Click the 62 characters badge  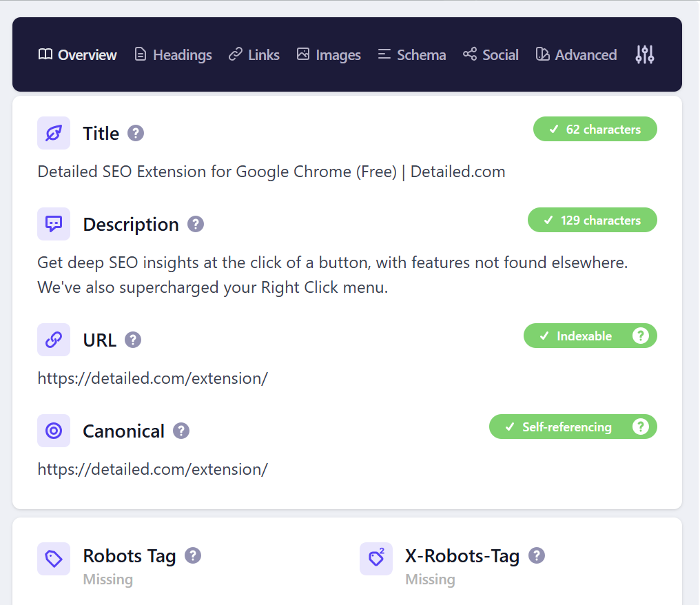click(x=595, y=129)
